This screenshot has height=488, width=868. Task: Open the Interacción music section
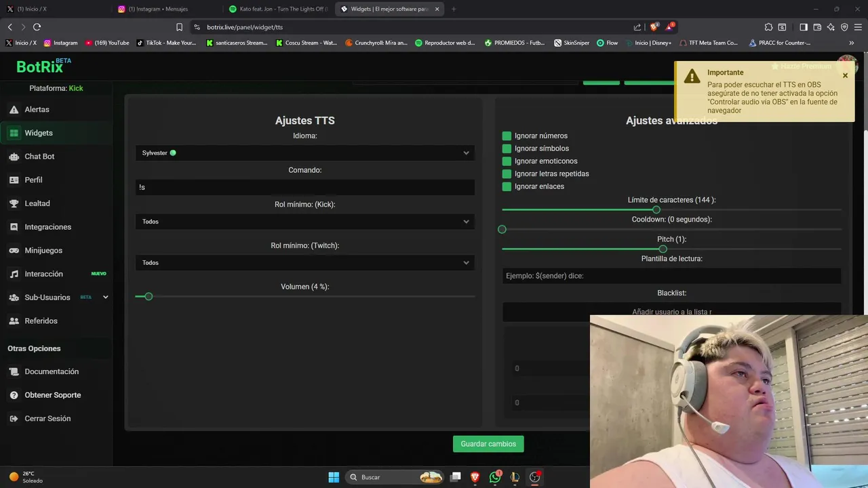pyautogui.click(x=43, y=274)
